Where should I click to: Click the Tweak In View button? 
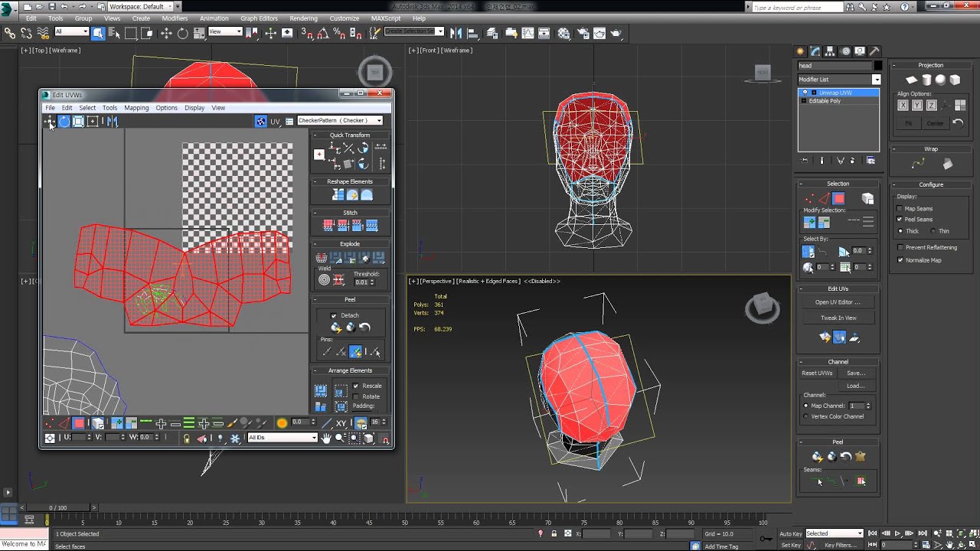coord(838,318)
